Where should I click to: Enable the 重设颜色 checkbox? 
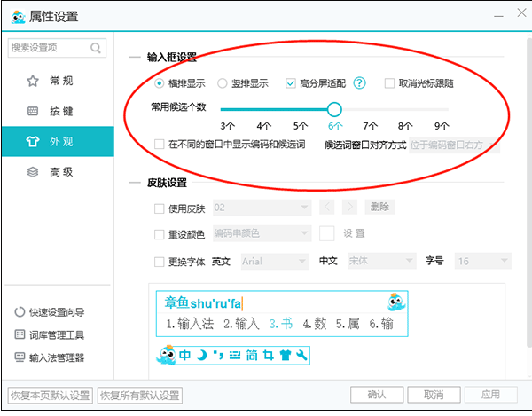[x=159, y=234]
